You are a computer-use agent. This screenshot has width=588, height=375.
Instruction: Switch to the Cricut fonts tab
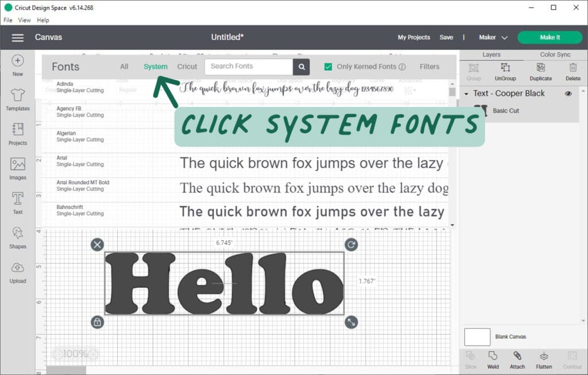click(187, 67)
